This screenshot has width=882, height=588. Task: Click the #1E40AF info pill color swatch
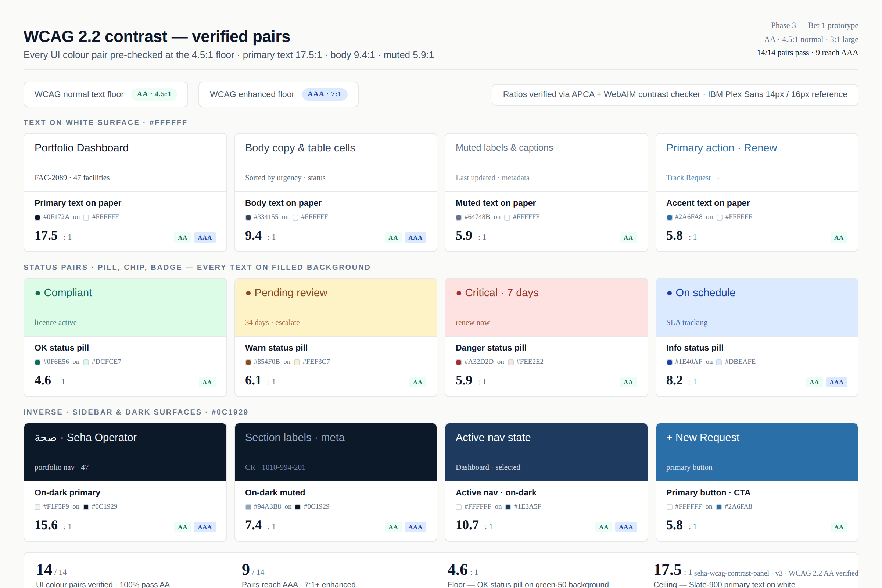tap(669, 362)
